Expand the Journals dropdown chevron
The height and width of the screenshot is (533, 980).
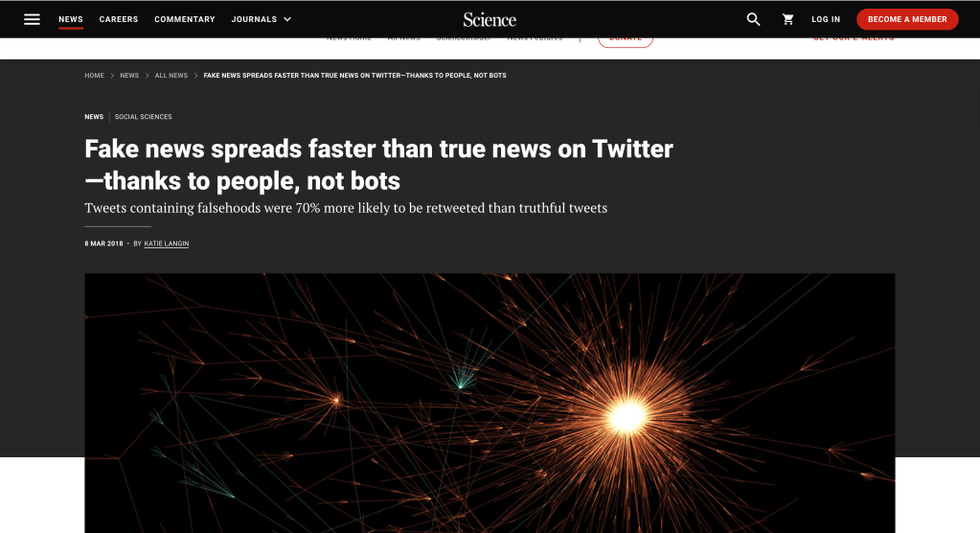(x=287, y=19)
